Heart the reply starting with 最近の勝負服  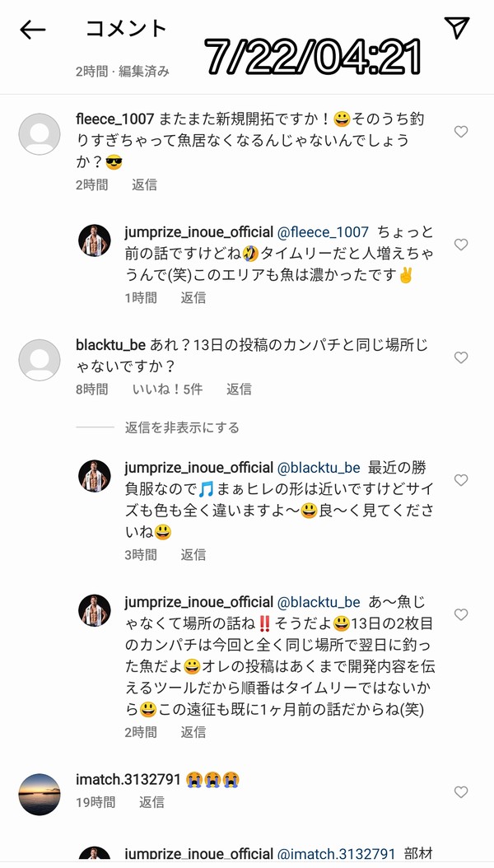pos(461,480)
